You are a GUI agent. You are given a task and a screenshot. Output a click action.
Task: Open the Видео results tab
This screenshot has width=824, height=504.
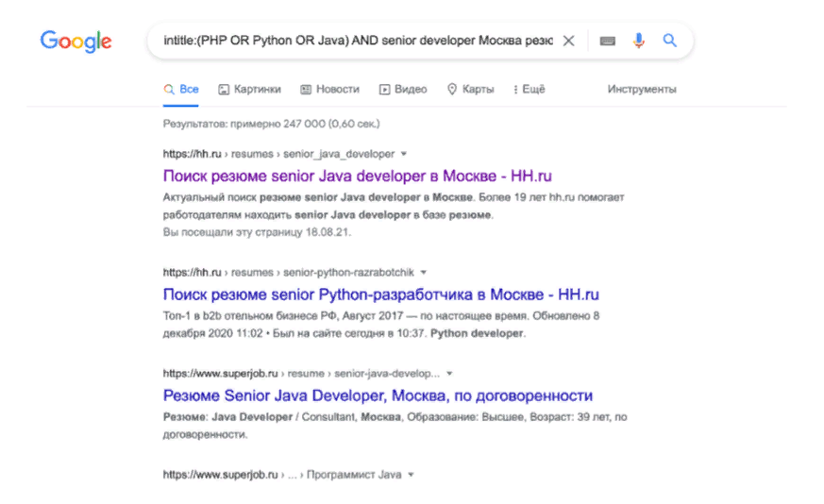point(403,90)
